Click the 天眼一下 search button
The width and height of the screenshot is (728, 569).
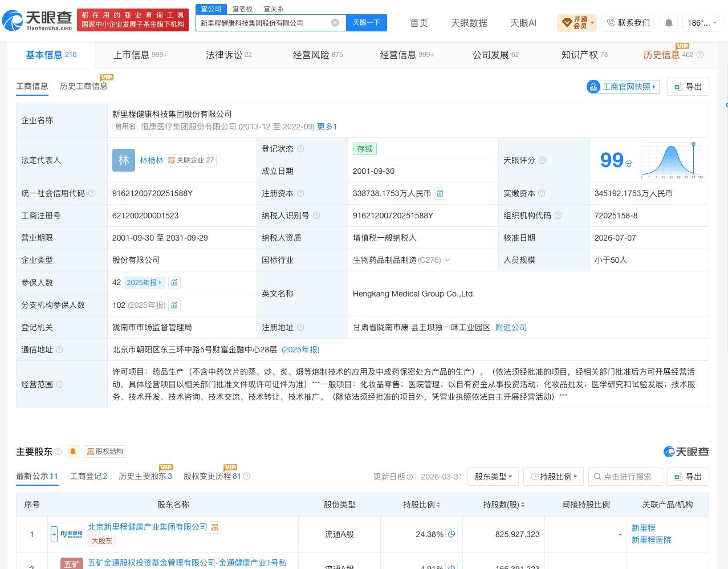click(x=367, y=23)
